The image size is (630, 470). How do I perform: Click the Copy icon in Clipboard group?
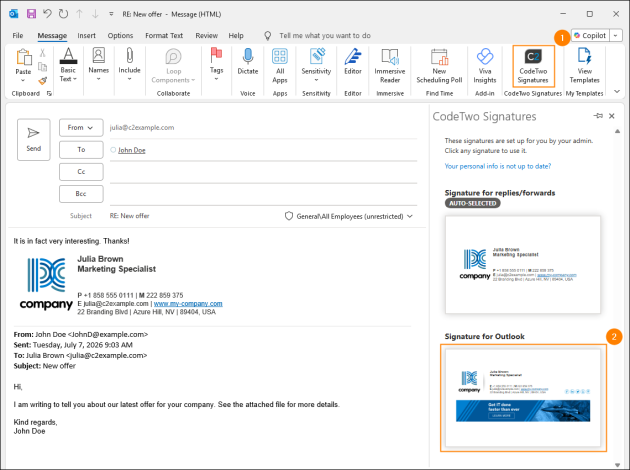click(42, 67)
